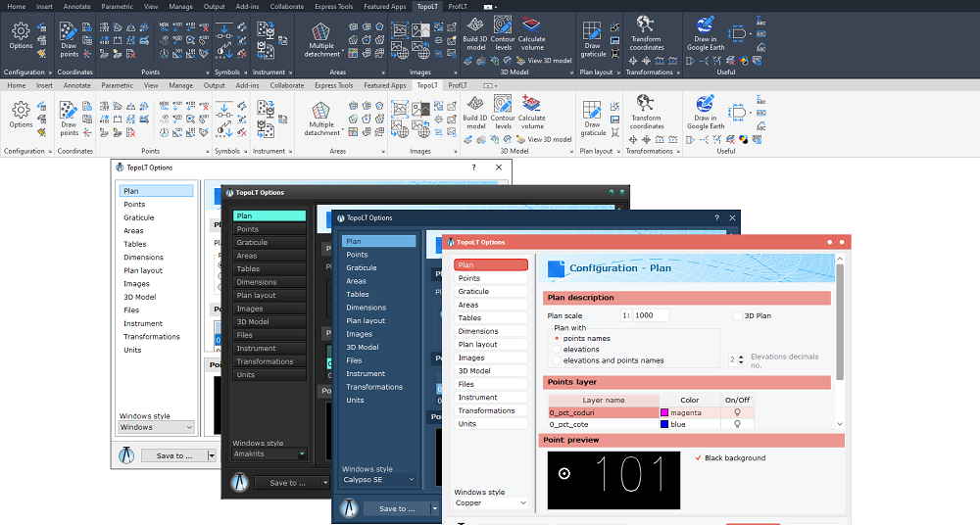Image resolution: width=980 pixels, height=525 pixels.
Task: Open Windows style dropdown showing Windows
Action: point(156,427)
